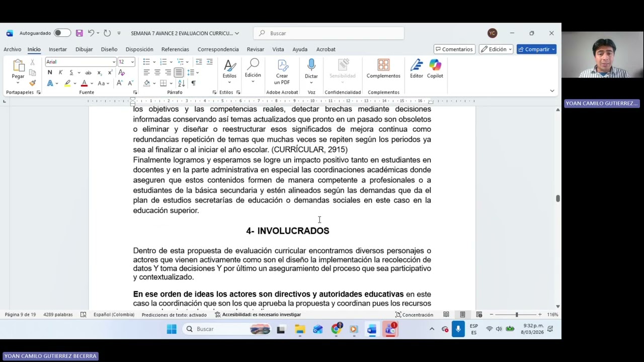Open the font size 12 dropdown

(132, 62)
